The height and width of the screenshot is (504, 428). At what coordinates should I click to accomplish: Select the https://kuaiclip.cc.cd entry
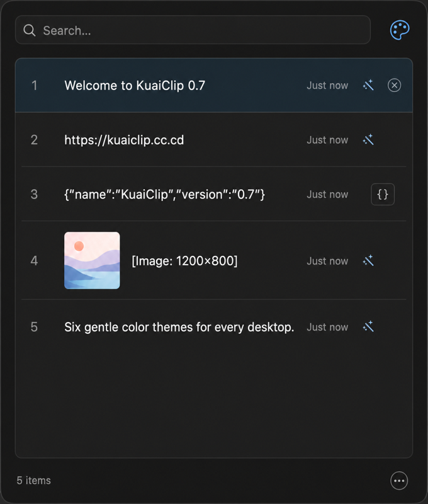(x=214, y=139)
